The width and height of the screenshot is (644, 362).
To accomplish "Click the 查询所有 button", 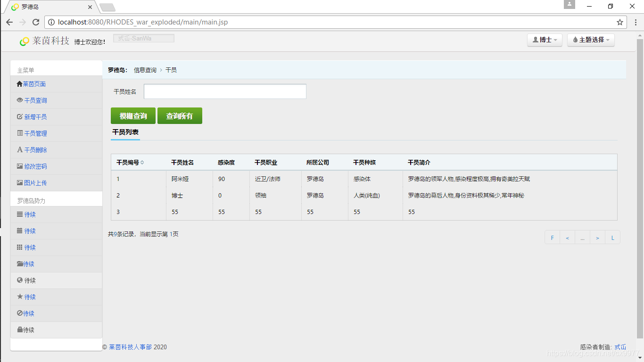I will (x=180, y=116).
